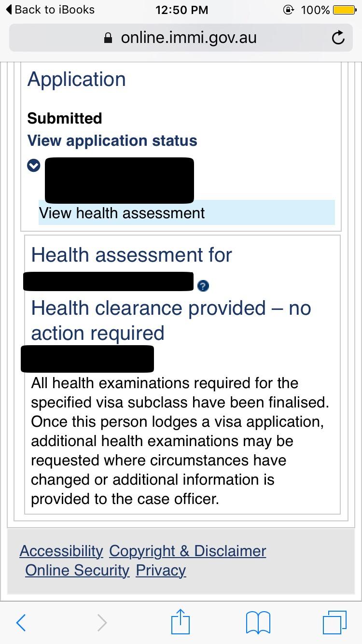Tap the battery indicator in status bar
The height and width of the screenshot is (644, 362).
344,10
